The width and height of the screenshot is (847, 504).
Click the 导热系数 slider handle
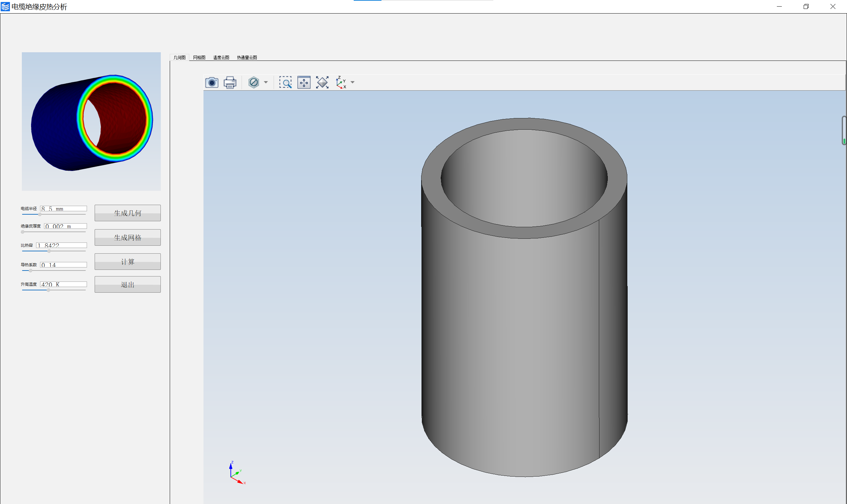(x=30, y=271)
